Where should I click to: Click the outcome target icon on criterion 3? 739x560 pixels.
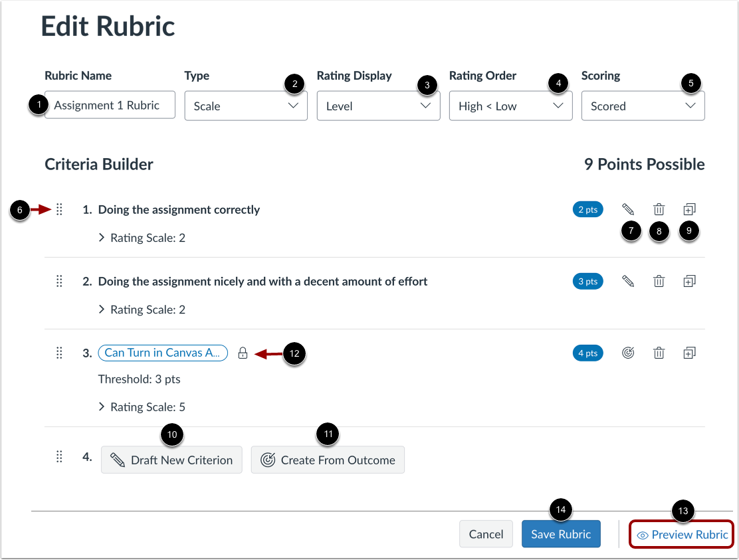[627, 353]
